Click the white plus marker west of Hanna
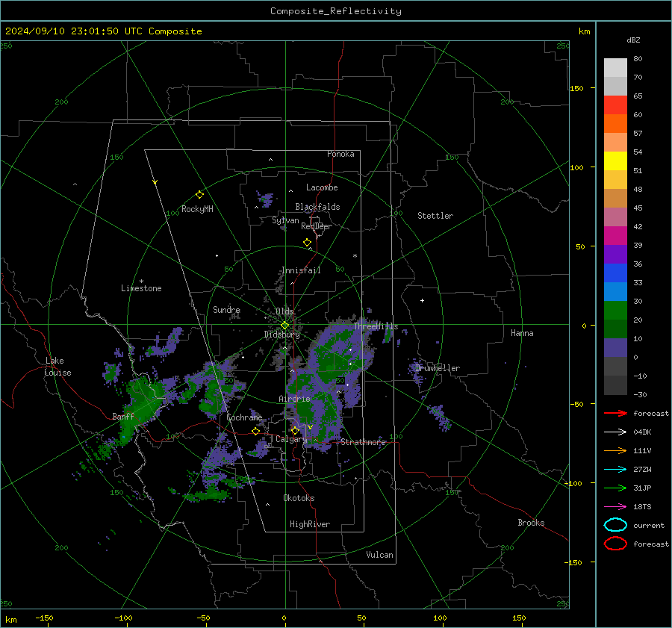Screen dimensions: 672x628 coord(422,300)
